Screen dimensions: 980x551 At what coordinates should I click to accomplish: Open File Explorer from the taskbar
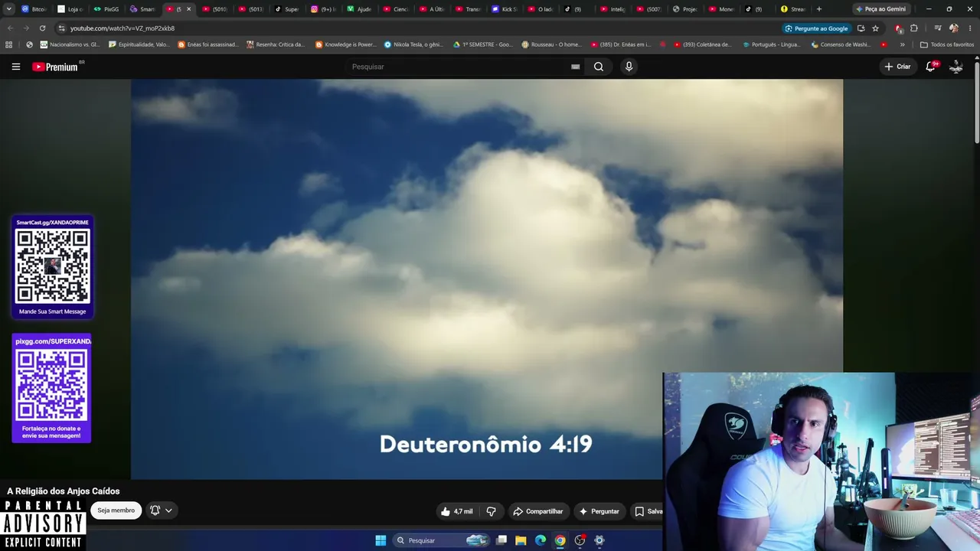pos(521,540)
